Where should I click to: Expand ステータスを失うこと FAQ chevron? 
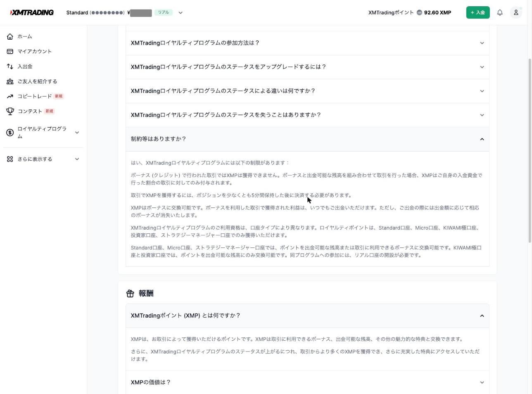[482, 115]
